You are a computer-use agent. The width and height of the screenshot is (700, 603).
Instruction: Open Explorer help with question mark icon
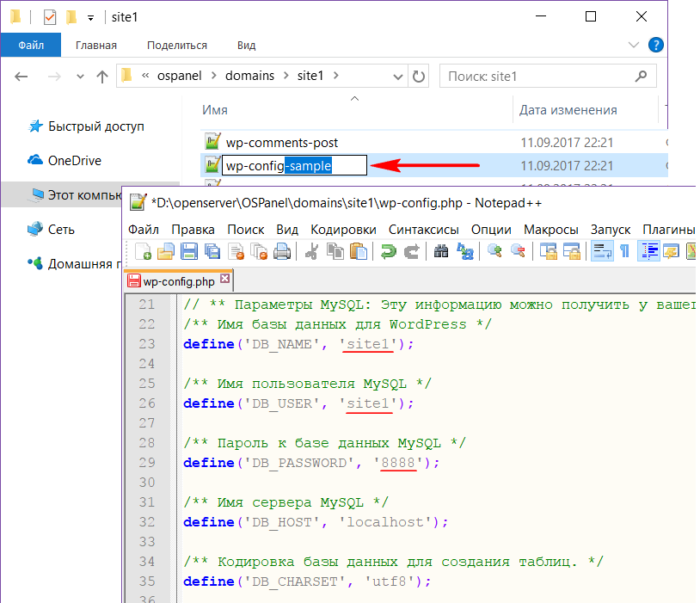[656, 45]
